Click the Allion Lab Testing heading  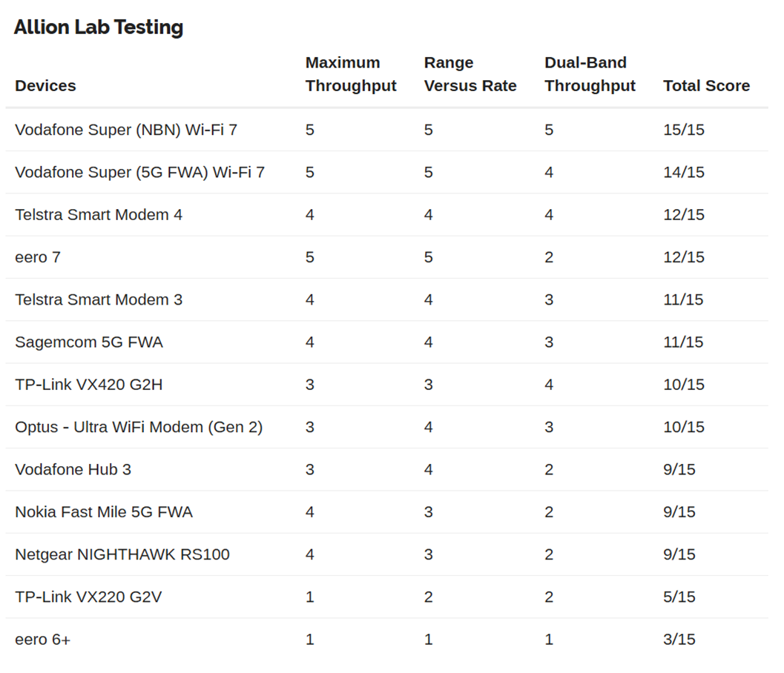(99, 27)
